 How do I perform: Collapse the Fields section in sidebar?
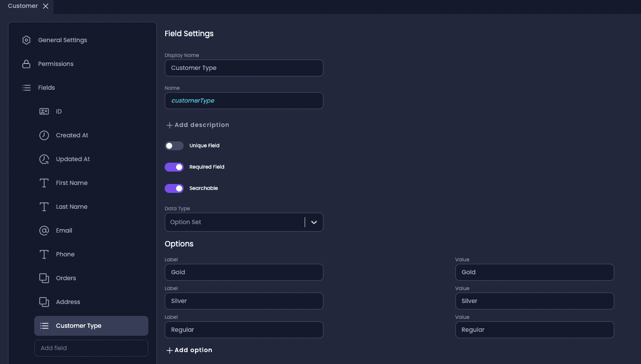[46, 88]
